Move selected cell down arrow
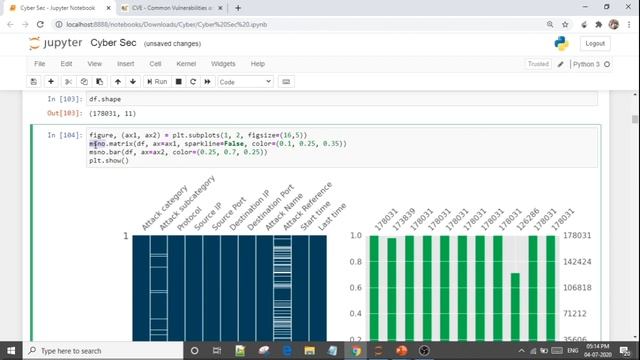This screenshot has width=640, height=360. [x=133, y=82]
